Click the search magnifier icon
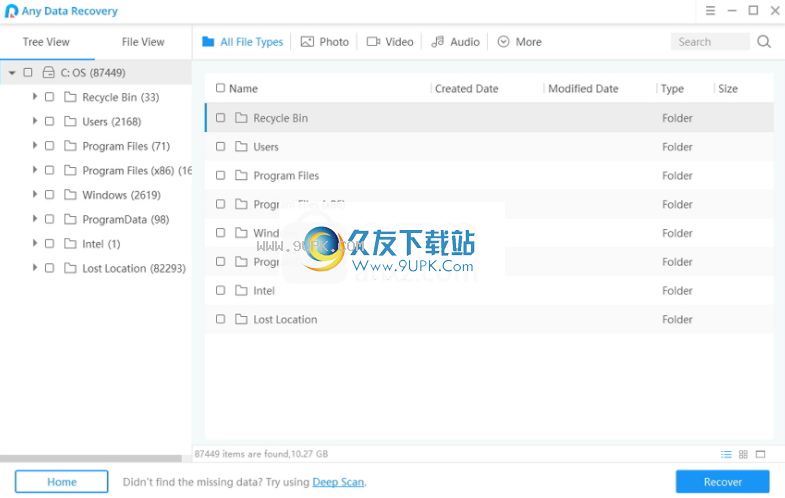785x498 pixels. coord(763,42)
